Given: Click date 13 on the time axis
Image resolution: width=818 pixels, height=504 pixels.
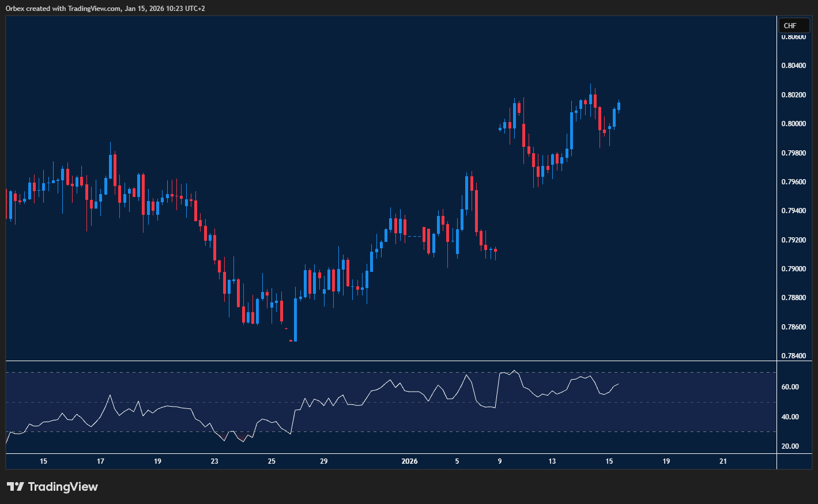Looking at the screenshot, I should [x=552, y=461].
